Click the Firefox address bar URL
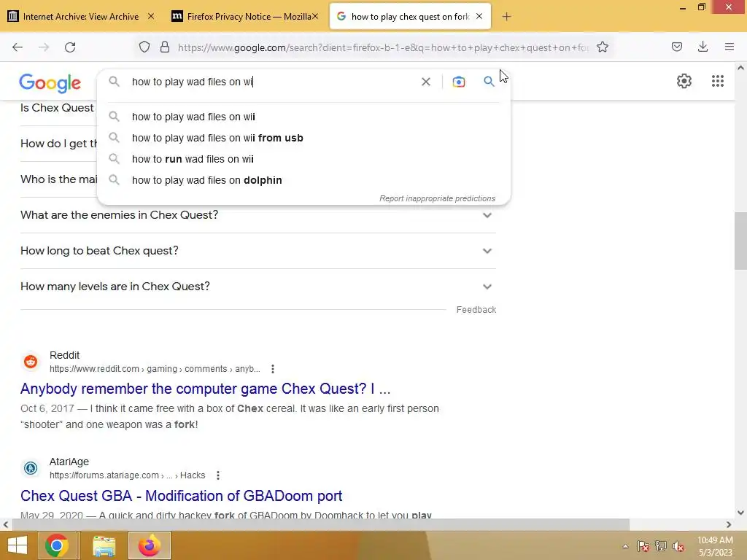This screenshot has height=560, width=747. 384,47
